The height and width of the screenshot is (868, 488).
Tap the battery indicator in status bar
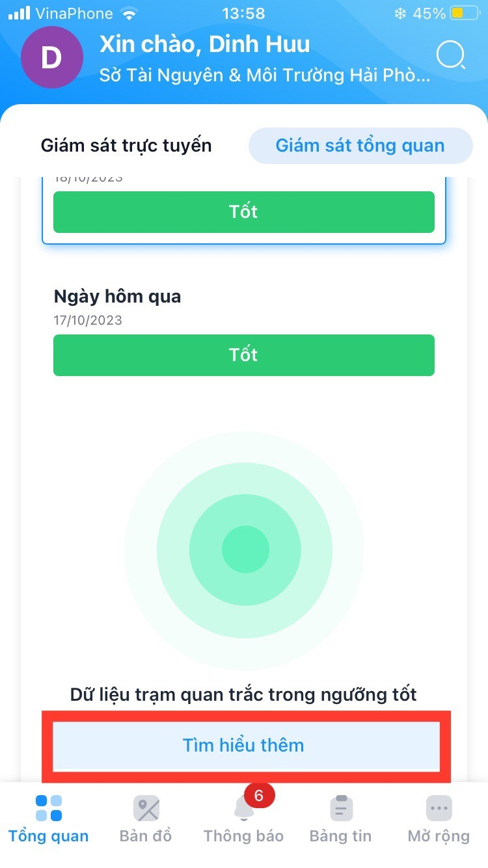tap(465, 13)
